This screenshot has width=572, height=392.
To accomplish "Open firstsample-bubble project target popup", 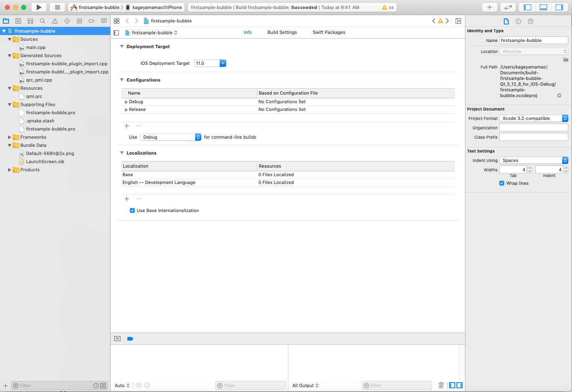I will (151, 33).
